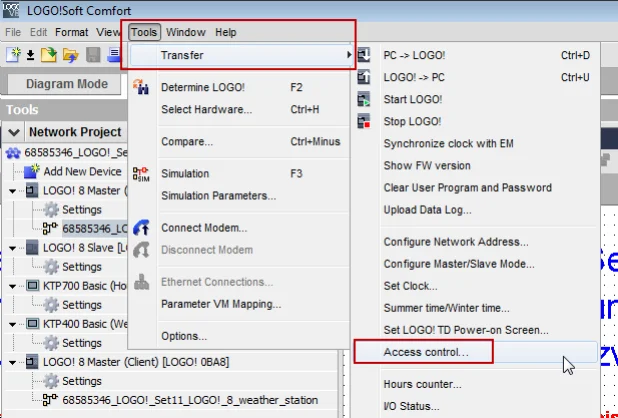Click the Stop LOGO! red icon
The height and width of the screenshot is (418, 618).
[x=364, y=121]
